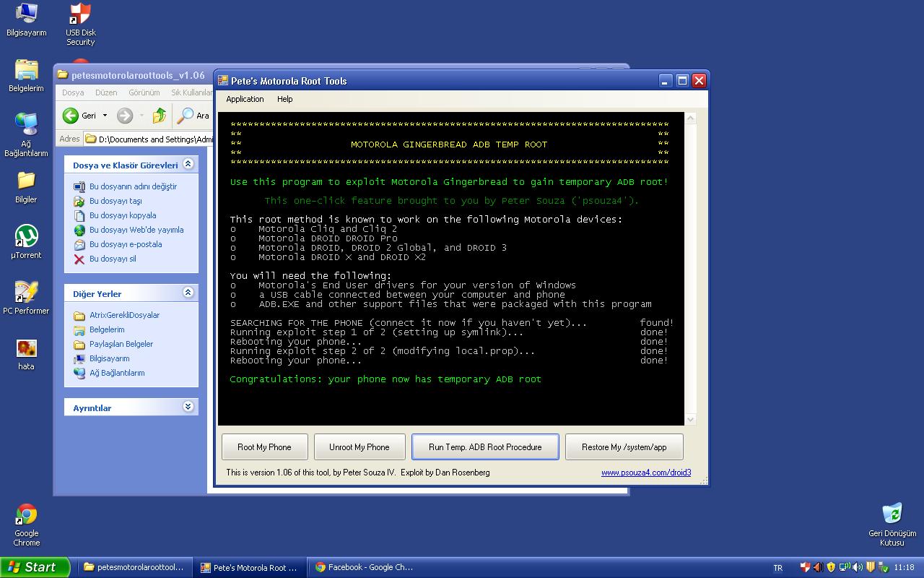The image size is (924, 578).
Task: Open Dosya menu in Explorer
Action: point(73,92)
